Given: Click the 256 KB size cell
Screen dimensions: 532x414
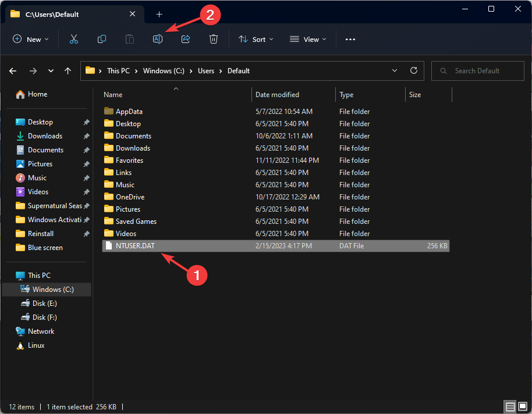Looking at the screenshot, I should (x=437, y=246).
